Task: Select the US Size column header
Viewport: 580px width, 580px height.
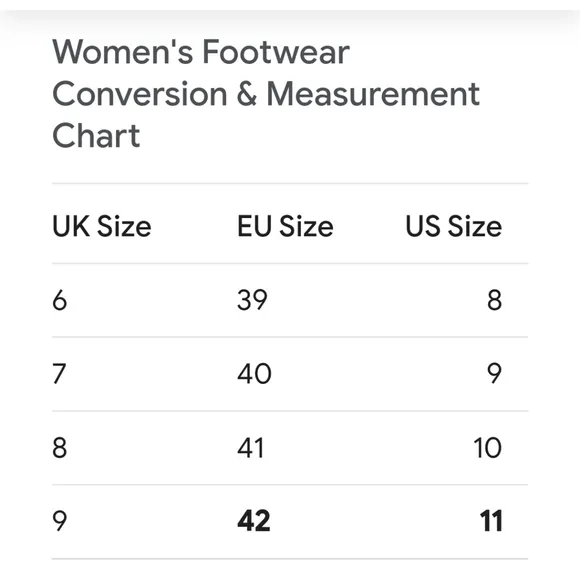Action: coord(454,226)
